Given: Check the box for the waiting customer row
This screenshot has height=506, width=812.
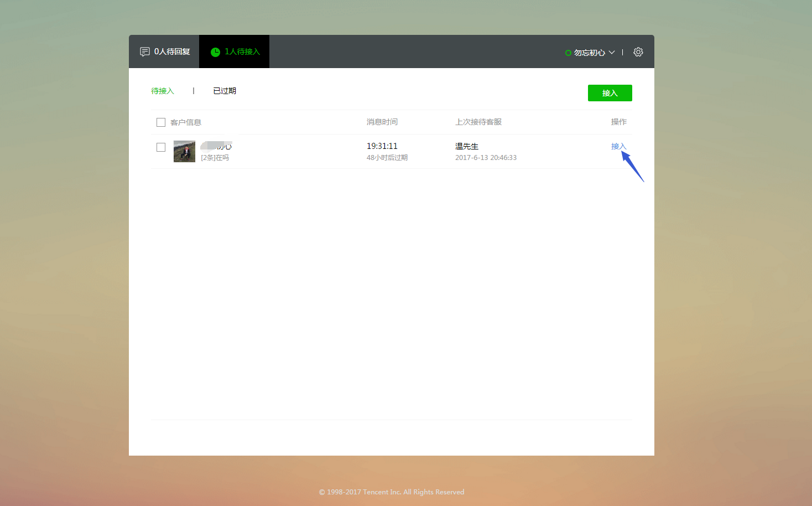Looking at the screenshot, I should [x=161, y=147].
